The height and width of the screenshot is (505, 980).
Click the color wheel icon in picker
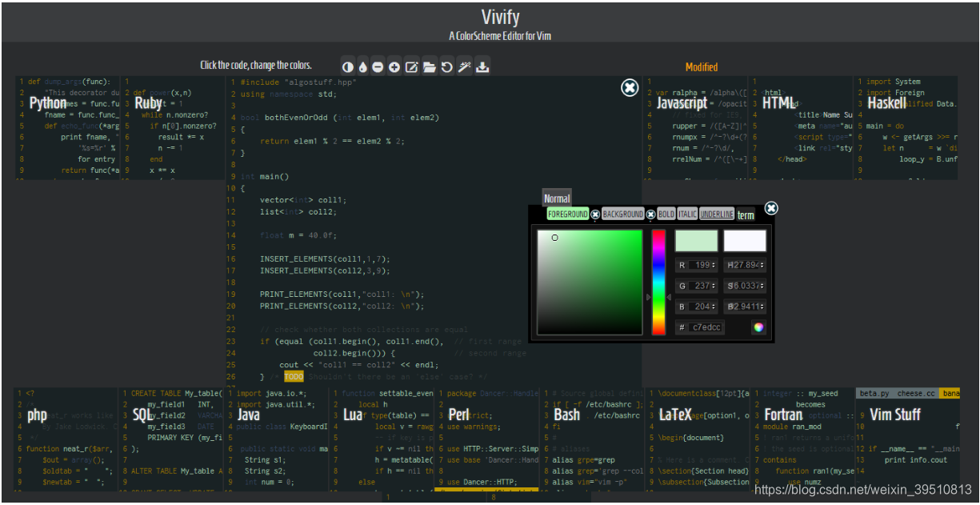(x=758, y=327)
